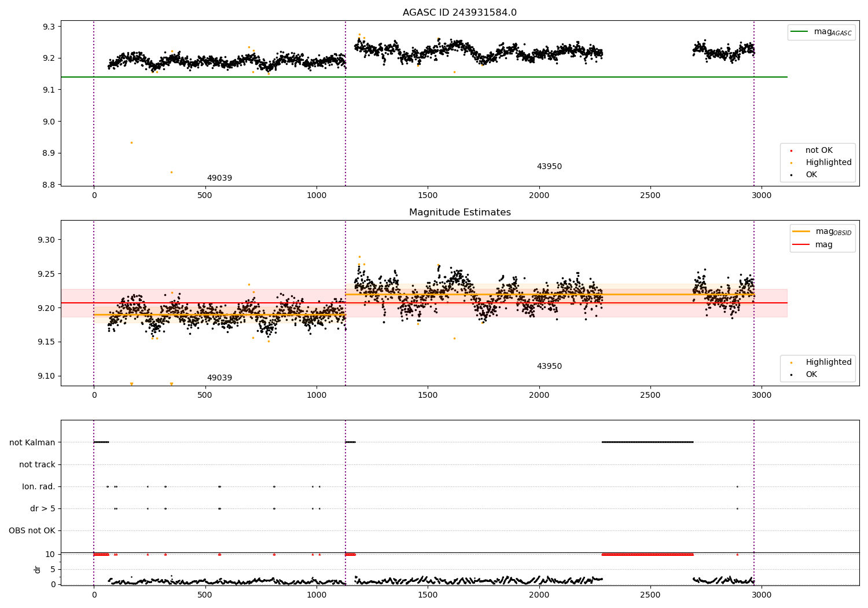Click the 'Magnitude Estimates' panel title
Screen dimensions: 868x608
point(459,213)
